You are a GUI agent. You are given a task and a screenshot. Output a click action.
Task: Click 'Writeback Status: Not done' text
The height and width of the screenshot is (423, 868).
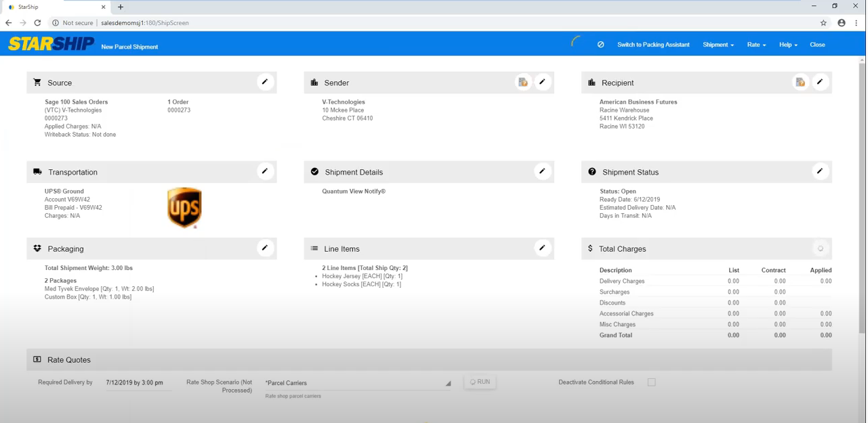(x=80, y=135)
